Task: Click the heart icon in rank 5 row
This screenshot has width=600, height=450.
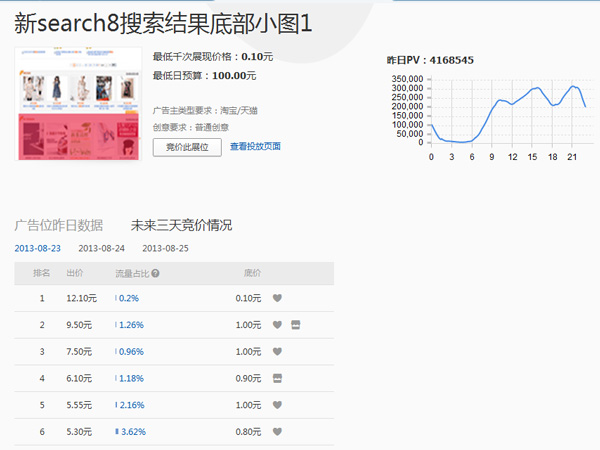Action: click(278, 405)
